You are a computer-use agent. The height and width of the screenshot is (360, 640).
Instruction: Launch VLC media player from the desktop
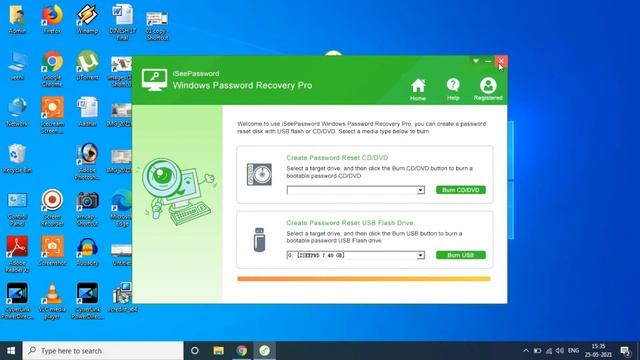(52, 301)
